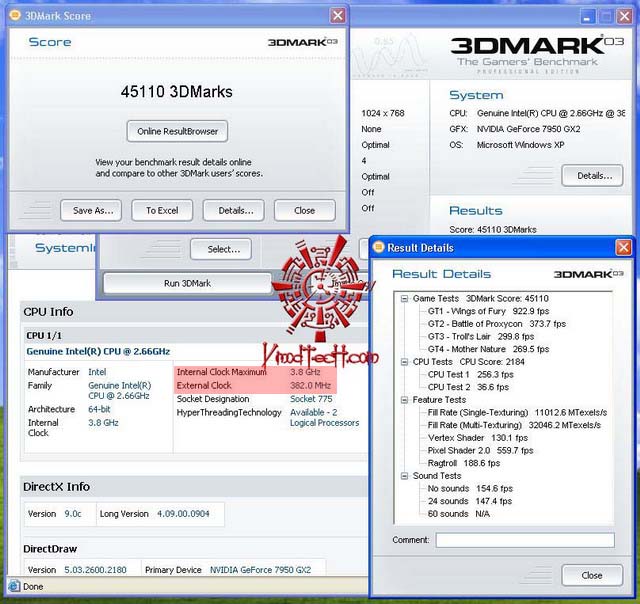Select the CPU Test 1 row
Viewport: 640px width, 604px height.
pyautogui.click(x=471, y=375)
